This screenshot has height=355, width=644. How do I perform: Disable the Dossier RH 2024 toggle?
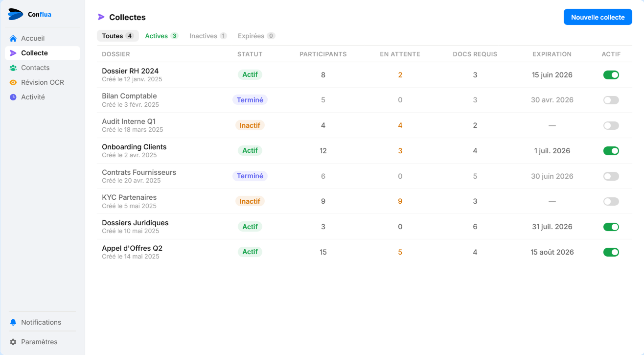611,75
